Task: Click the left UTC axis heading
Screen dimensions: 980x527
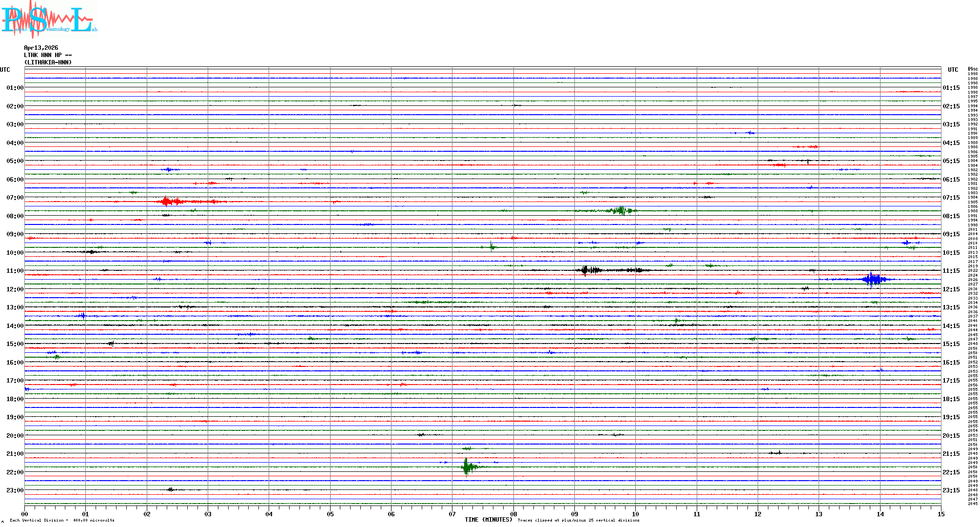Action: tap(5, 70)
